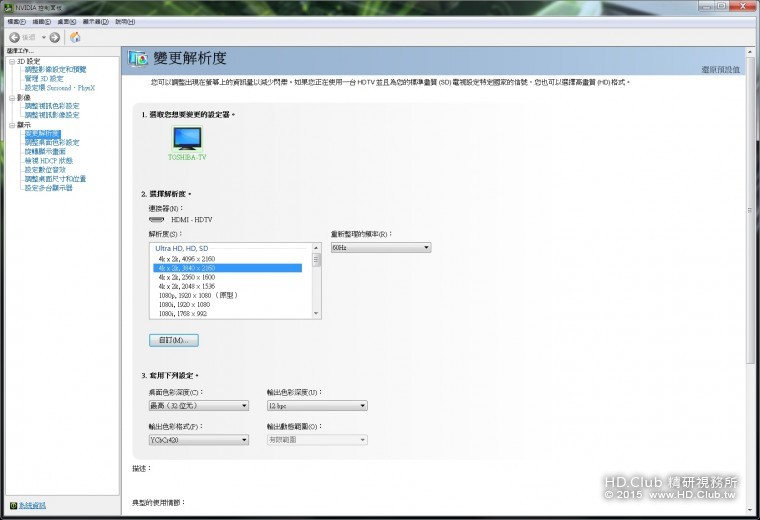760x520 pixels.
Task: Select resolution 1080i, 1768 x 992
Action: tap(228, 314)
